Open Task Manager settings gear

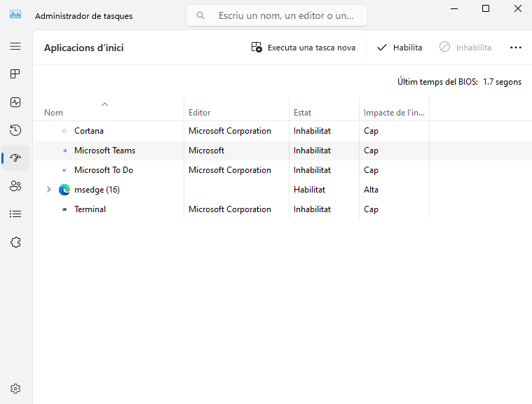tap(15, 389)
